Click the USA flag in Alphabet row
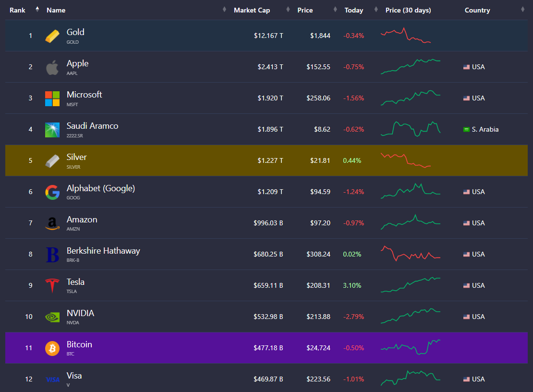 point(466,192)
